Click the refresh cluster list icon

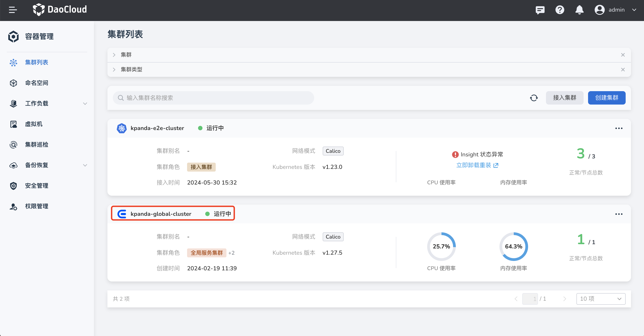(x=534, y=98)
